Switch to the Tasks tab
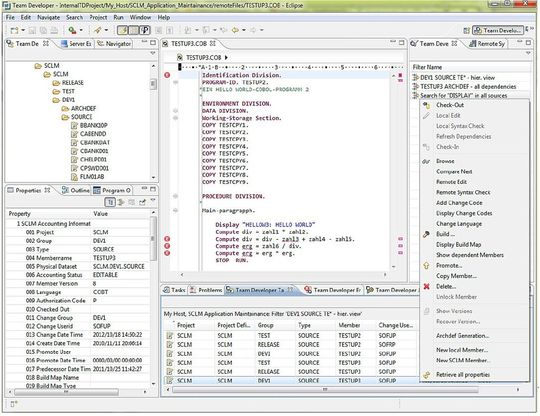Viewport: 540px width, 416px height. [174, 290]
